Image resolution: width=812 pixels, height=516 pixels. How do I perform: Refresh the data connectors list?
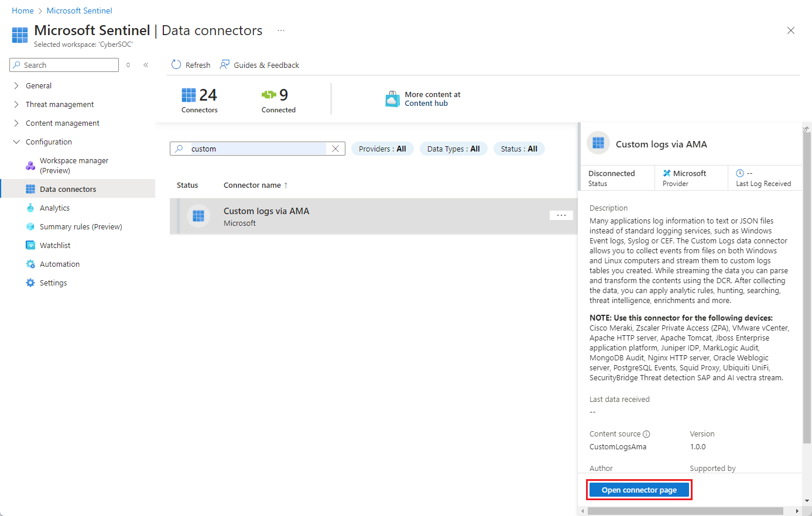pos(190,64)
